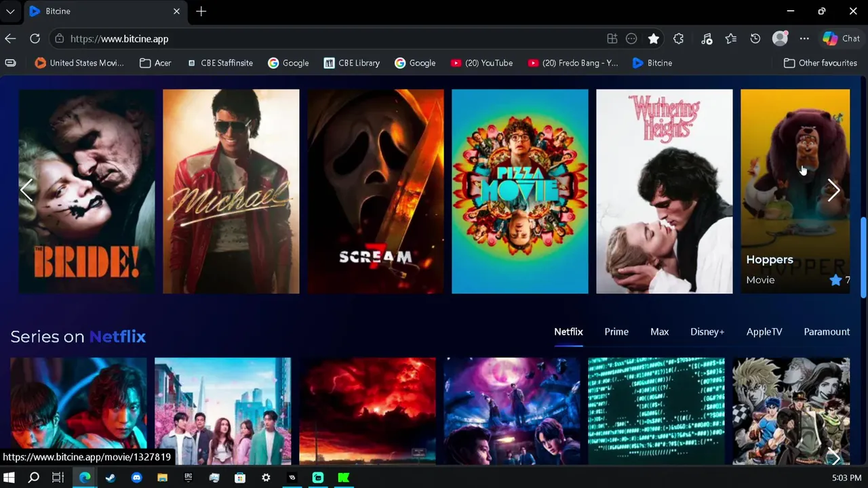Open CBE Library bookmark
Screen dimensions: 868x488
pos(351,63)
